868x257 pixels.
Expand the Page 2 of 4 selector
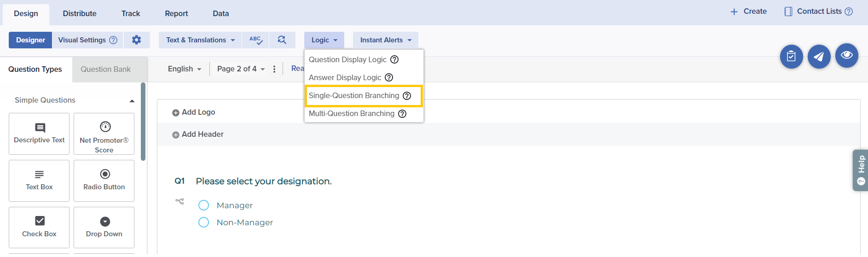pos(241,69)
